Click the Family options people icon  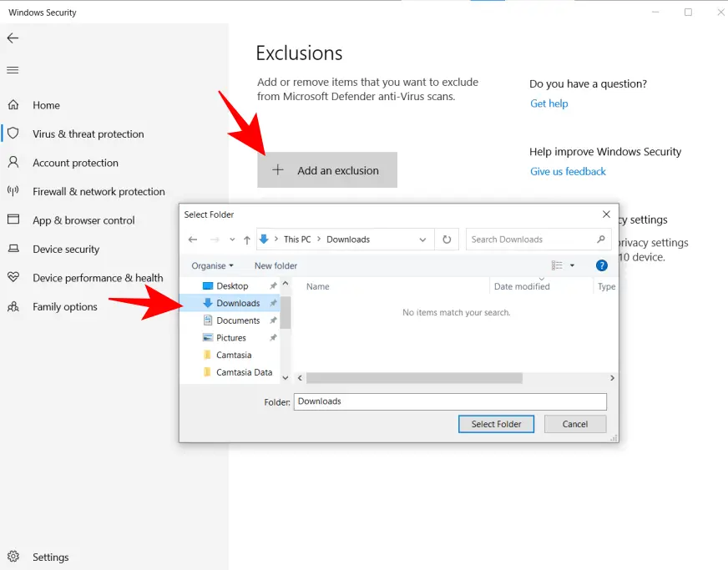13,306
